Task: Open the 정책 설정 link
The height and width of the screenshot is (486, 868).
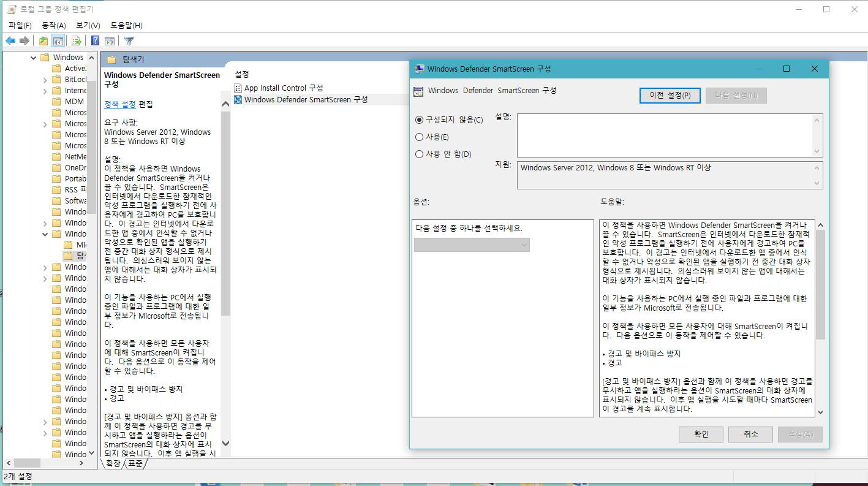Action: click(120, 104)
